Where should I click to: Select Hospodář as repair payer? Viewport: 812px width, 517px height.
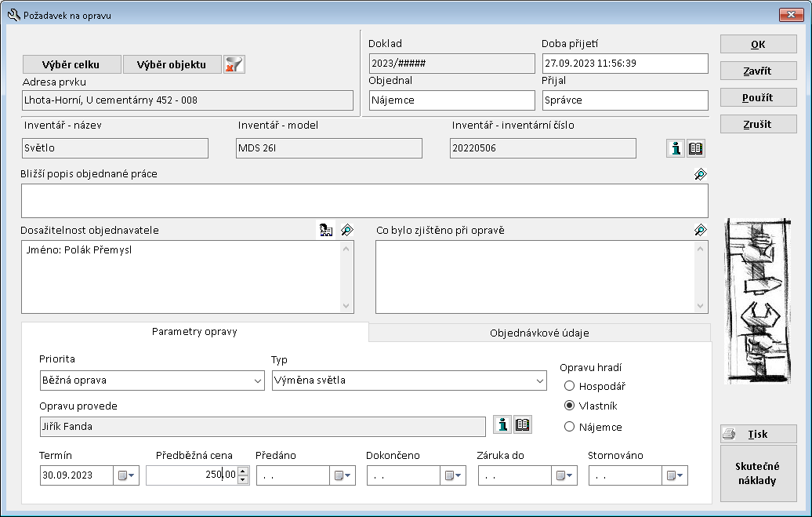point(570,386)
